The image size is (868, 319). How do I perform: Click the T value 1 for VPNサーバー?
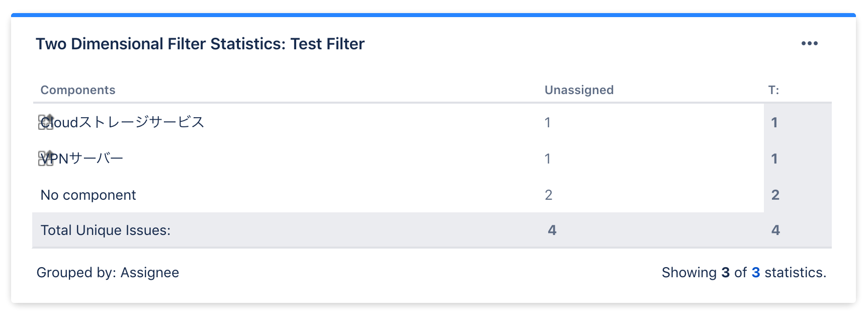[774, 158]
